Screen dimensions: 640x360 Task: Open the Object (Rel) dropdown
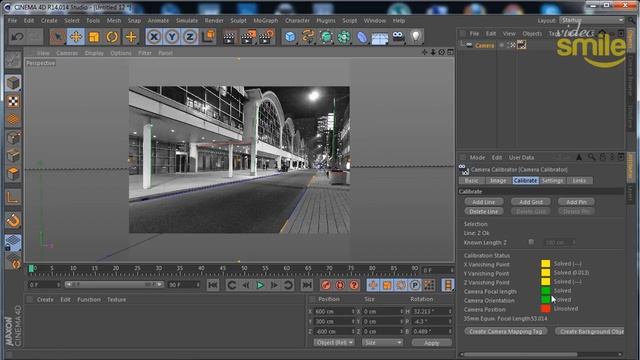coord(333,342)
